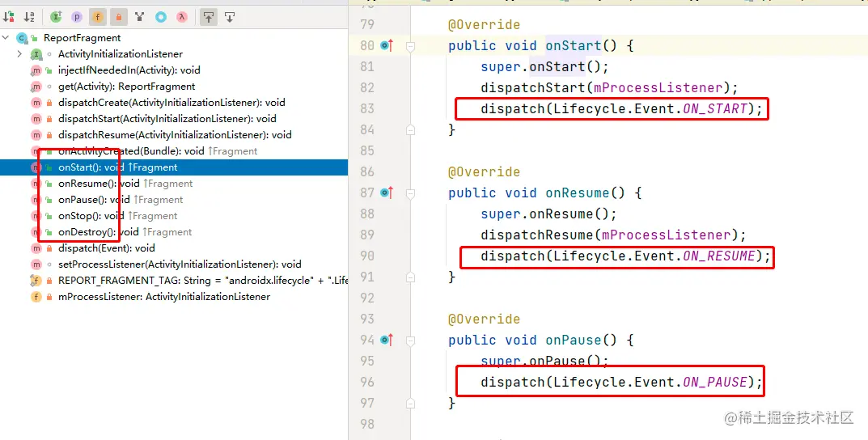Select get(Activity): ReportFragment method

(x=127, y=87)
